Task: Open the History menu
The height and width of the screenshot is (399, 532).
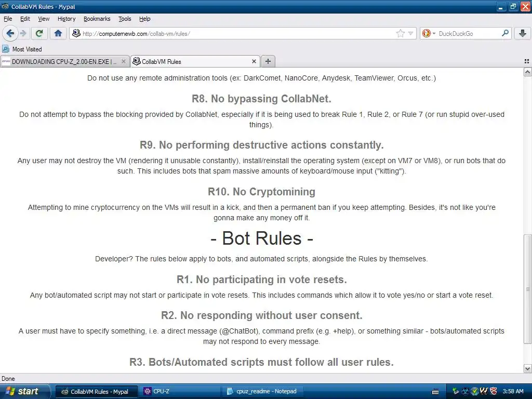Action: click(x=66, y=19)
